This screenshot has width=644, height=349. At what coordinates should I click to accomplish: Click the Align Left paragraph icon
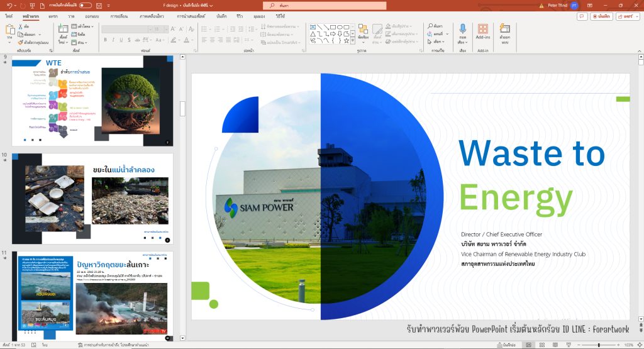204,40
